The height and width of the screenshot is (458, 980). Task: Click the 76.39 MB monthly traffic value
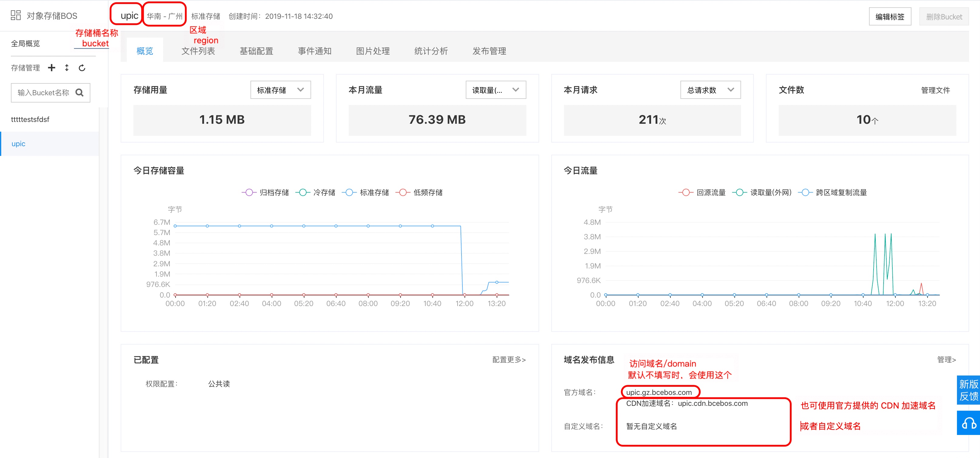437,120
